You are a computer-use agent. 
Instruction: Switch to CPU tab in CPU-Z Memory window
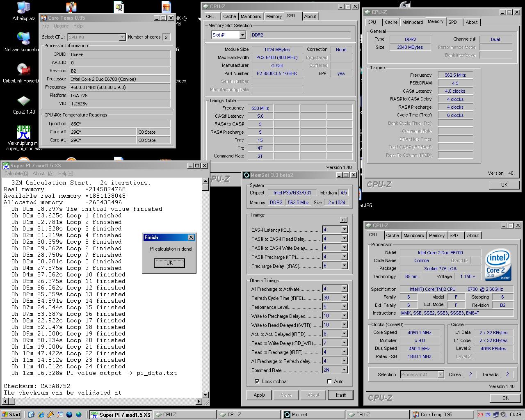pyautogui.click(x=372, y=22)
